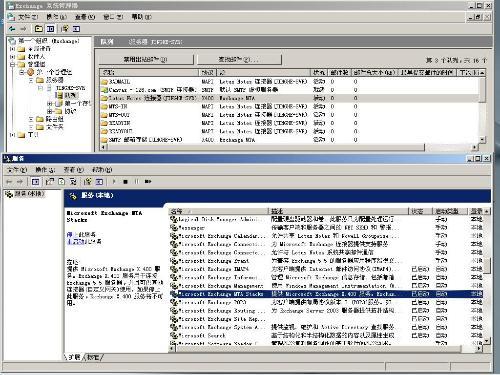Open 操作 menu in Services window
The width and height of the screenshot is (500, 375).
(45, 170)
